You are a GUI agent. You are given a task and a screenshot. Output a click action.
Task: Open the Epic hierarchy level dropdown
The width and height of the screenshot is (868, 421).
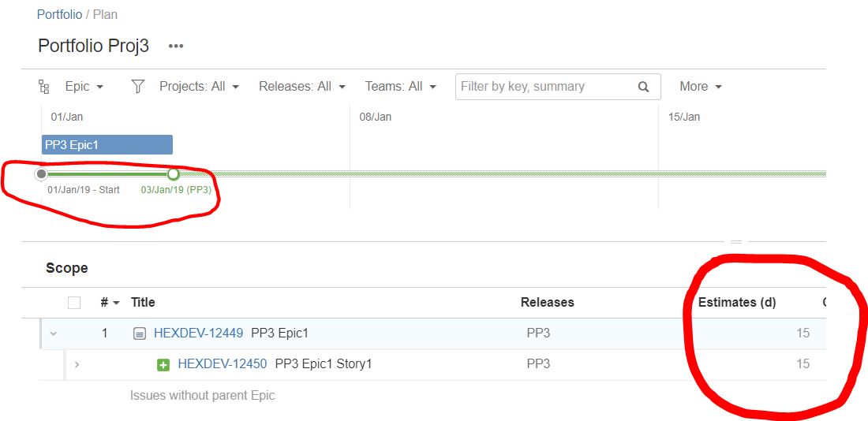84,87
